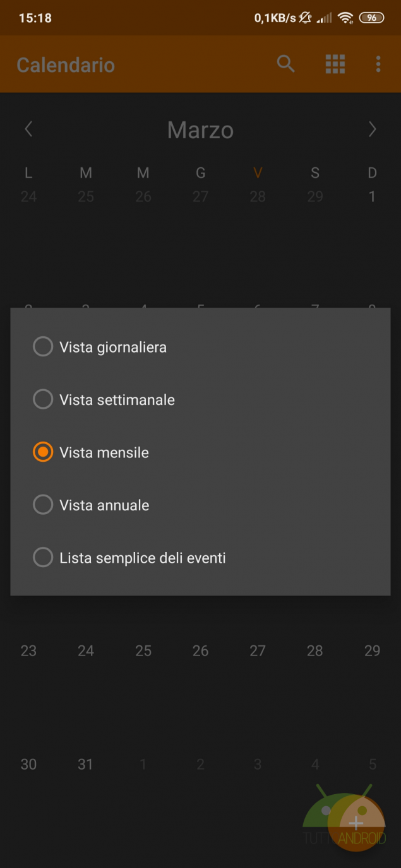Go to previous month with left chevron
Image resolution: width=401 pixels, height=868 pixels.
(28, 129)
